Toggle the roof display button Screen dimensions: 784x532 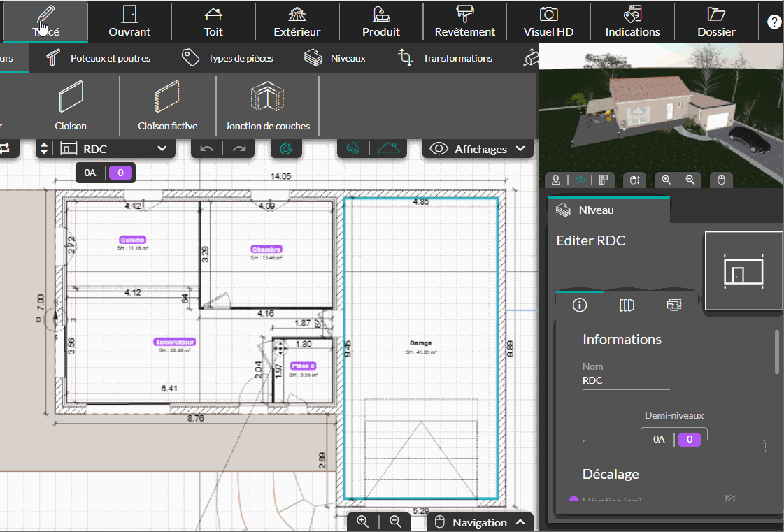coord(389,149)
